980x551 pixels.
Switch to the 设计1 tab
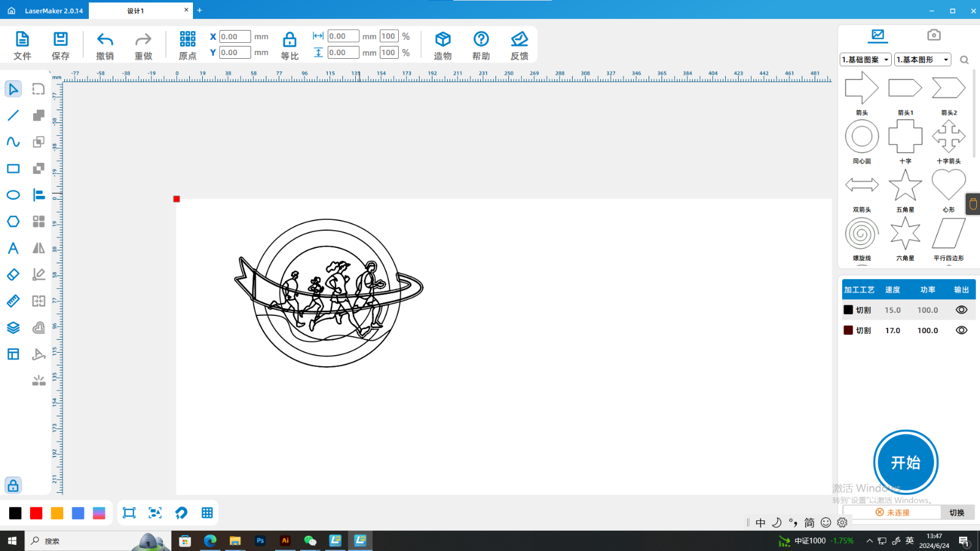coord(136,11)
